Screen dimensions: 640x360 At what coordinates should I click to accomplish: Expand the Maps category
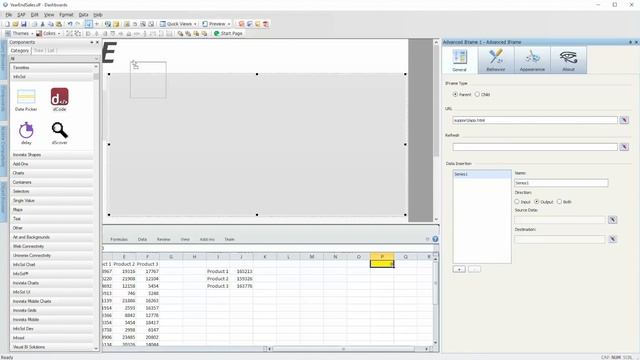click(52, 210)
